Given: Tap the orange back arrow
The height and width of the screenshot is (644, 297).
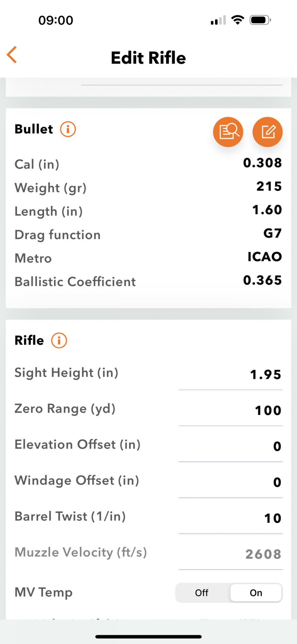Looking at the screenshot, I should coord(12,55).
